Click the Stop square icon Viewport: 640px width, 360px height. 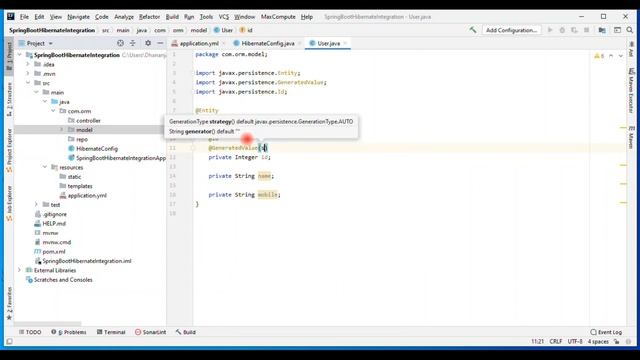(x=587, y=30)
